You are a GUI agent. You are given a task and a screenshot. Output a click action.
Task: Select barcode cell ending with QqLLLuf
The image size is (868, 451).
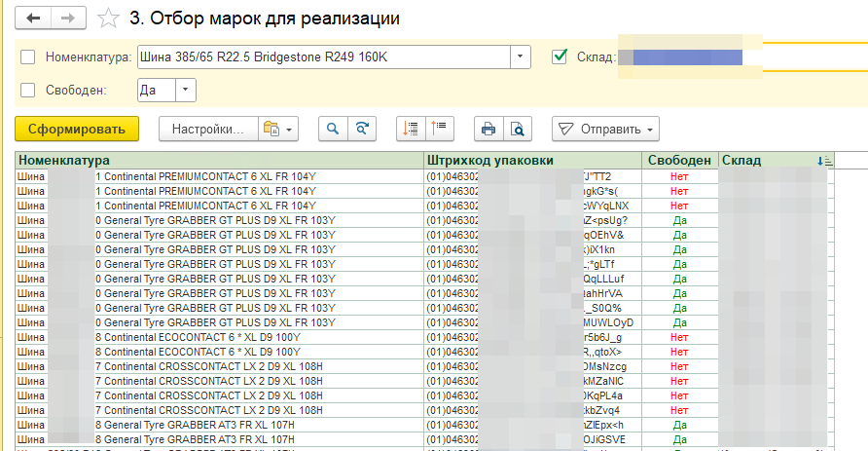(532, 279)
